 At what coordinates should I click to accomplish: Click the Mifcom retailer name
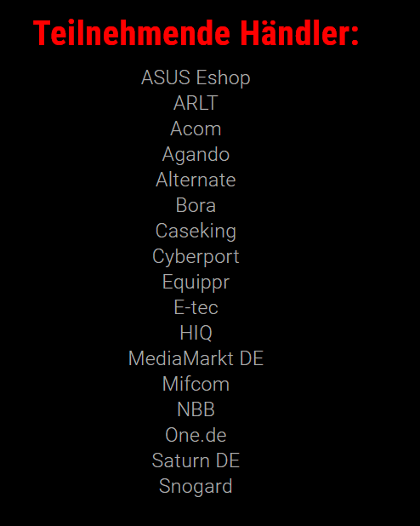[196, 384]
